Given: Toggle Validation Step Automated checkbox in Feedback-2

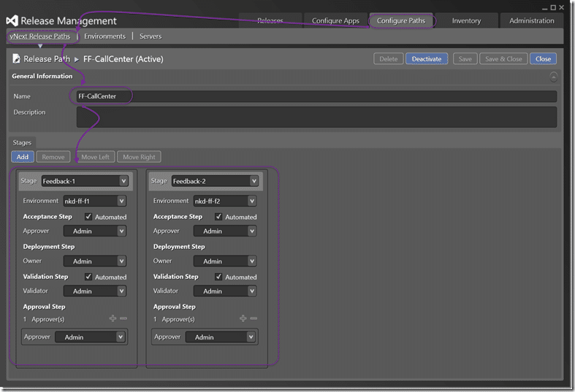Looking at the screenshot, I should click(x=218, y=277).
